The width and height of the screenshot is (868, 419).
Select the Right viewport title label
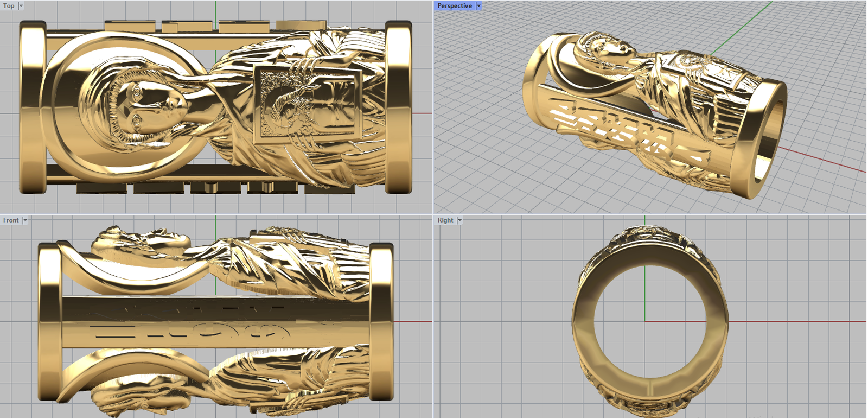(x=445, y=220)
